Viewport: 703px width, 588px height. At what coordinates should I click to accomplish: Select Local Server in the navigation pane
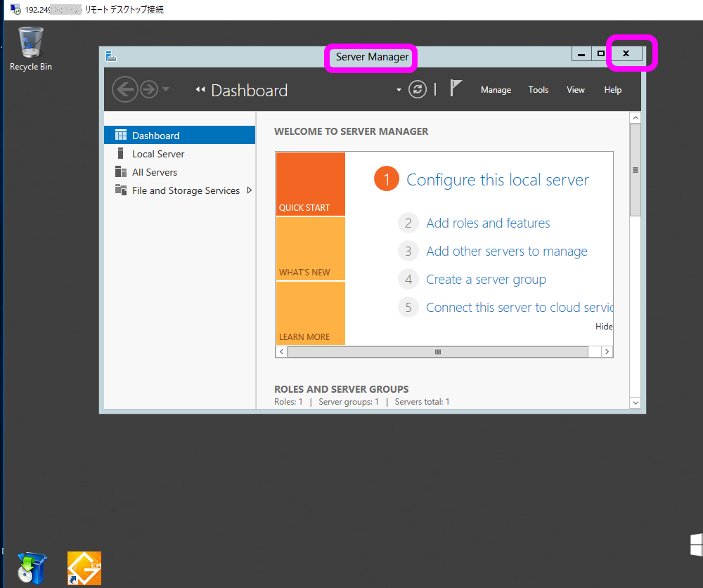tap(179, 154)
